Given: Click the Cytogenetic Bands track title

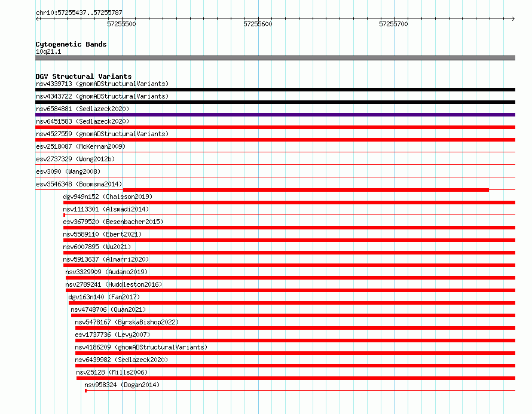Looking at the screenshot, I should 71,44.
